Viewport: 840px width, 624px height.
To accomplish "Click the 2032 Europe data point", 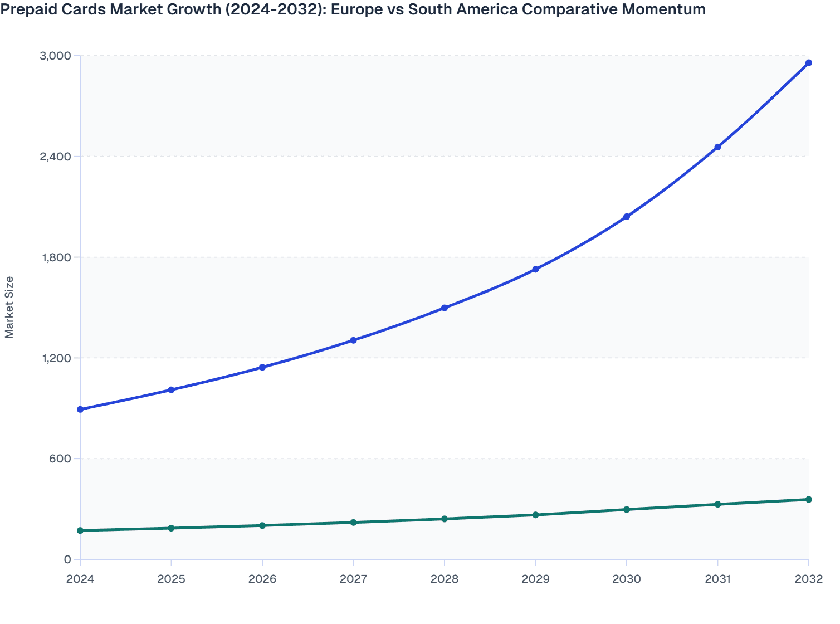I will (x=809, y=63).
